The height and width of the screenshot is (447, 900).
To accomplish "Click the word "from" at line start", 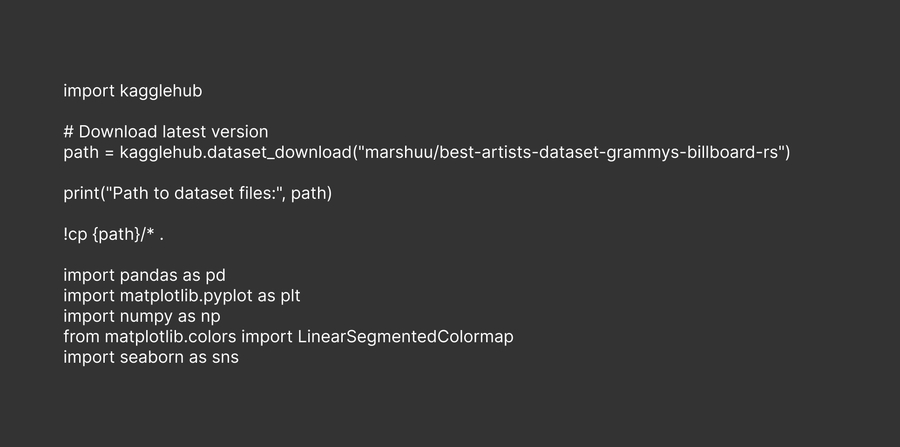I will tap(81, 337).
